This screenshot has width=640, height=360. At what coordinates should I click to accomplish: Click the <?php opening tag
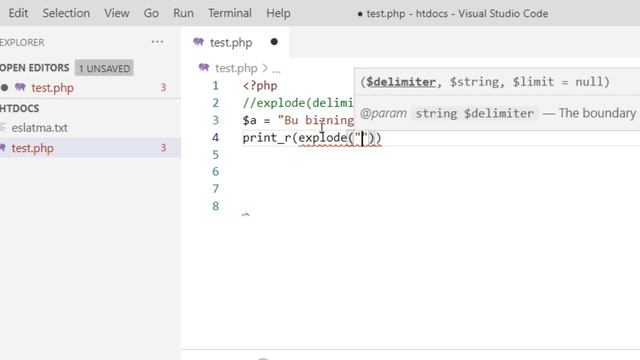click(x=260, y=86)
